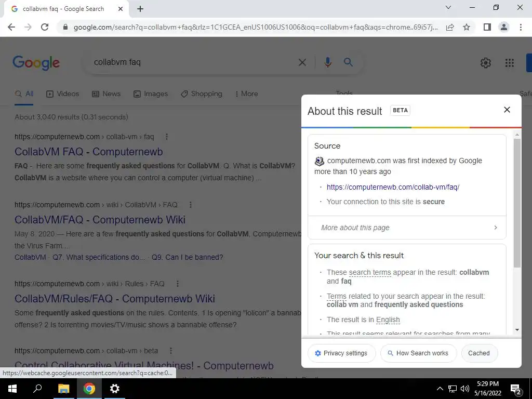Open Windows taskbar search
Viewport: 532px width, 399px height.
pos(37,389)
